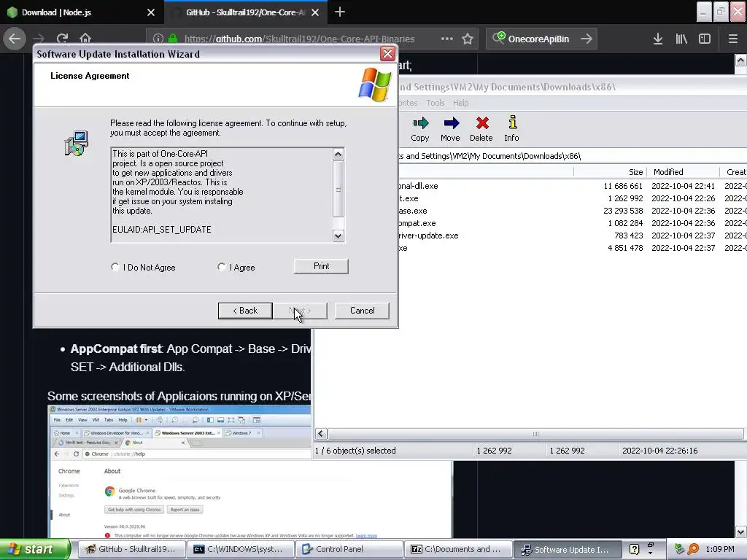747x560 pixels.
Task: Bookmark this page with the star icon
Action: pyautogui.click(x=468, y=39)
